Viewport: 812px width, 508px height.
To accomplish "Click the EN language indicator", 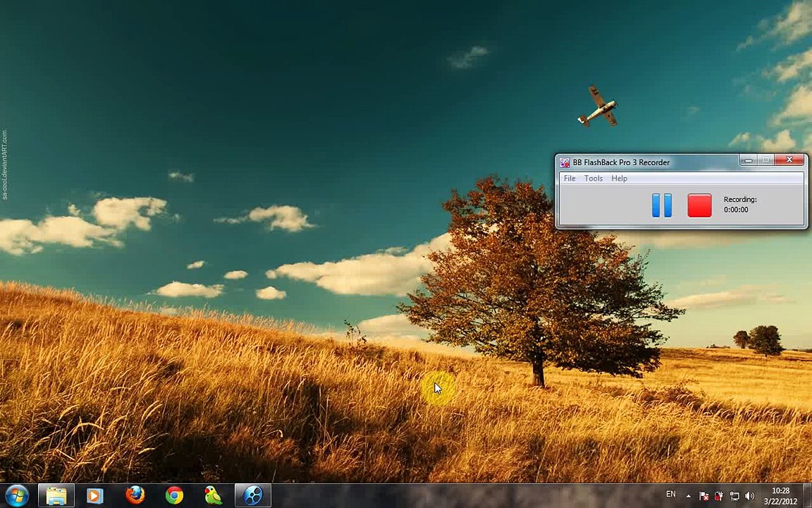I will pyautogui.click(x=670, y=495).
